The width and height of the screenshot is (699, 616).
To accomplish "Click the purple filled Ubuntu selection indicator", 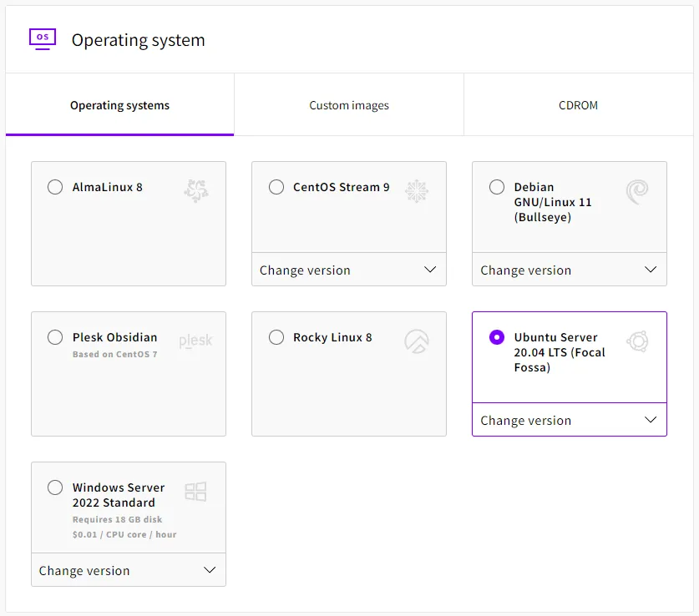I will coord(497,337).
